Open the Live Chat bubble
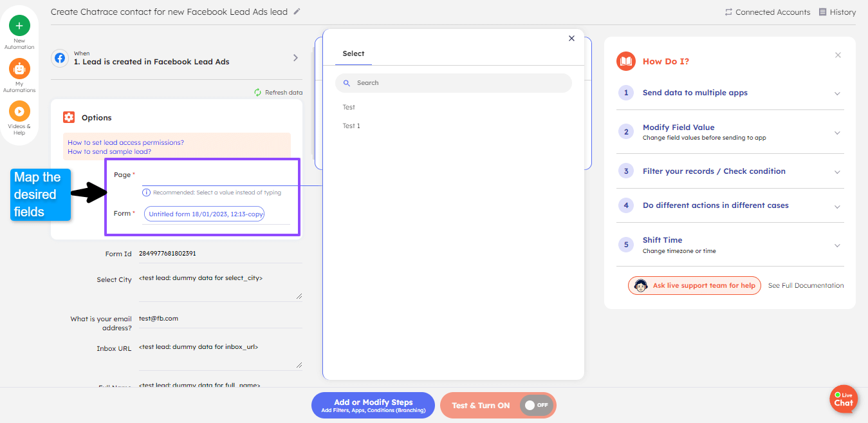Screen dimensions: 868x423 click(x=844, y=399)
